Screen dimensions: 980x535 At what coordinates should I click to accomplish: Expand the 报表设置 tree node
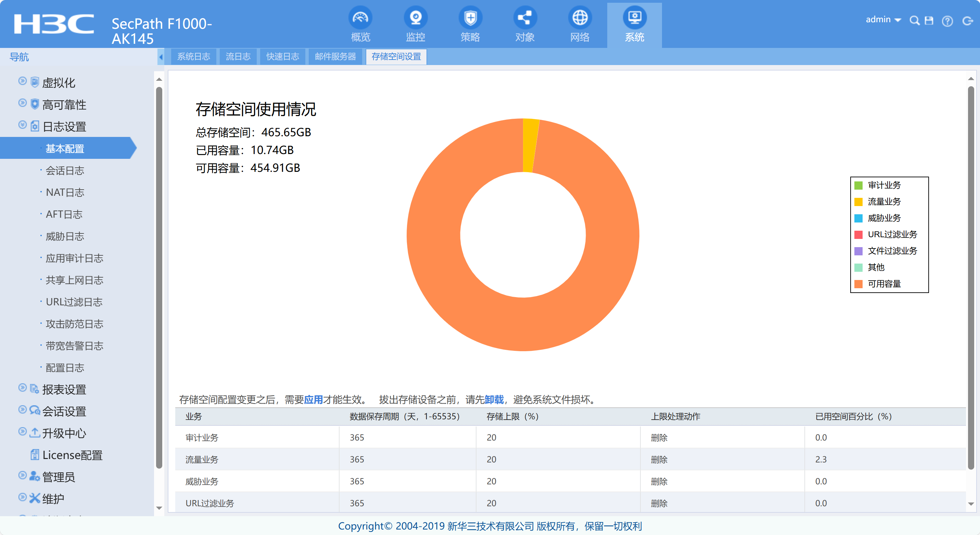[x=23, y=388]
